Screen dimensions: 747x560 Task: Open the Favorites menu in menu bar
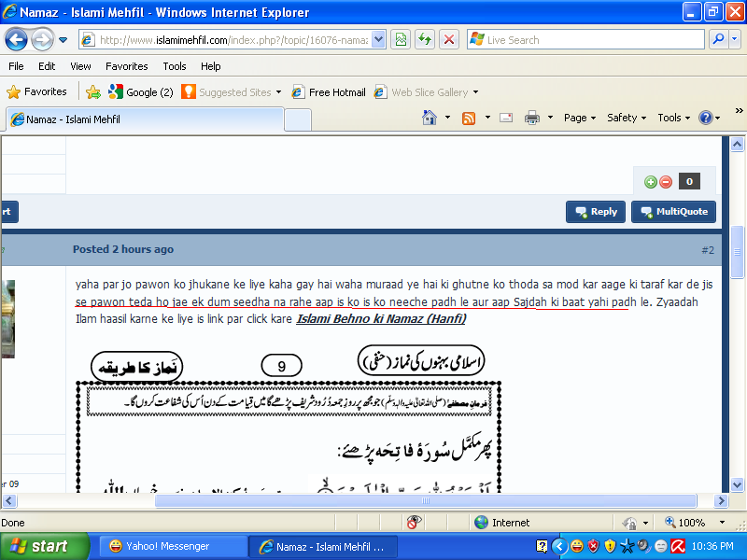[x=126, y=66]
